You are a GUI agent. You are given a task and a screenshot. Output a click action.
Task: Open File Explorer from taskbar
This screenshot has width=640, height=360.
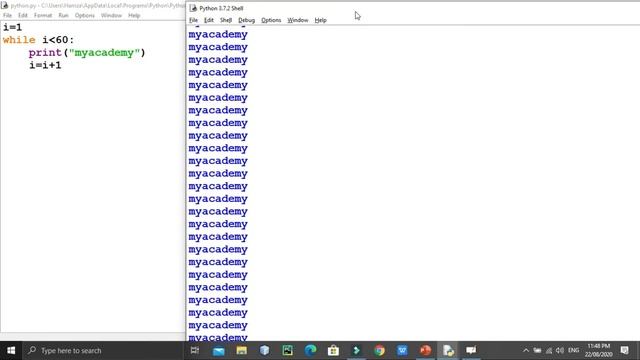click(x=241, y=350)
